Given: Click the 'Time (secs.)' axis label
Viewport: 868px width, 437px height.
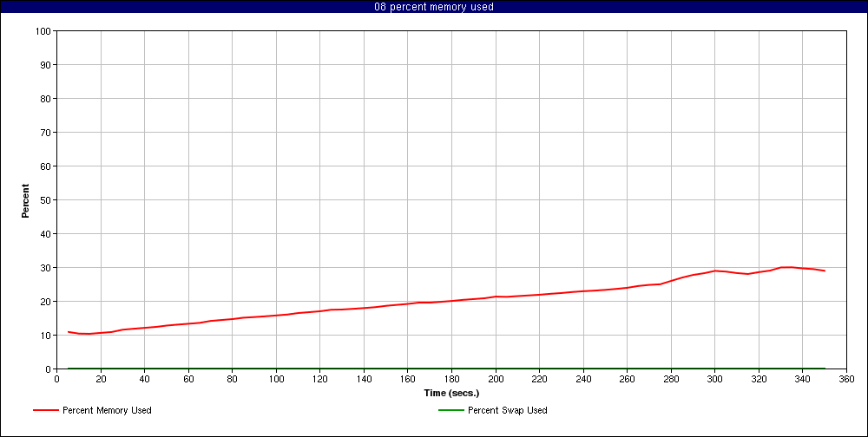Looking at the screenshot, I should tap(451, 394).
